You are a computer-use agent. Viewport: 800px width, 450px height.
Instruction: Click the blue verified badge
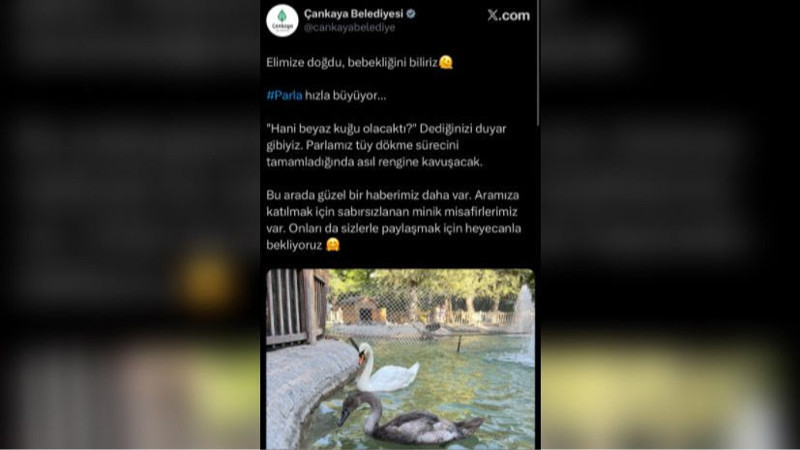click(411, 14)
